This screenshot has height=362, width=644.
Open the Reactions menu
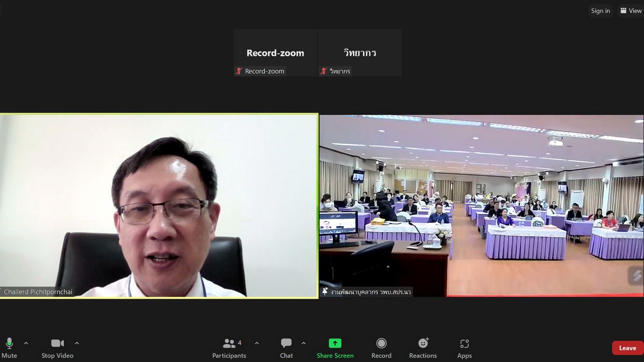pos(423,347)
